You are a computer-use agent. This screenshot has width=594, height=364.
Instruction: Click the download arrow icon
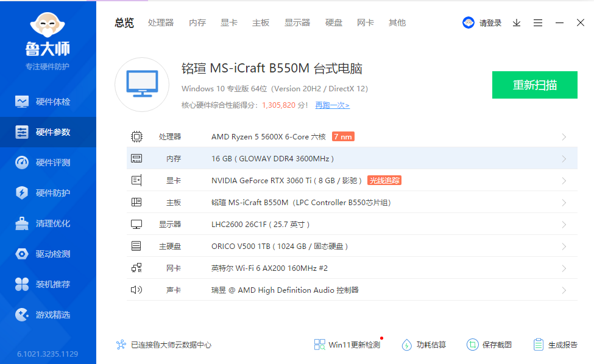pyautogui.click(x=517, y=23)
